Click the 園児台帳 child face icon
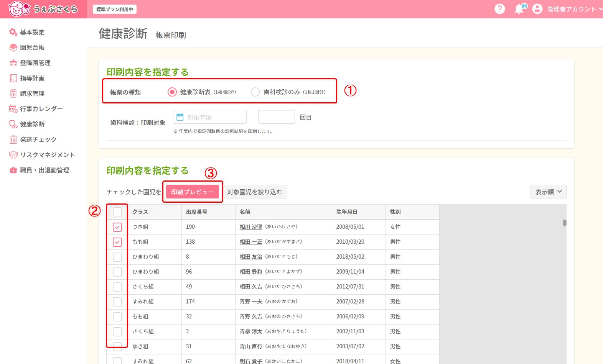This screenshot has width=603, height=364. [x=13, y=48]
